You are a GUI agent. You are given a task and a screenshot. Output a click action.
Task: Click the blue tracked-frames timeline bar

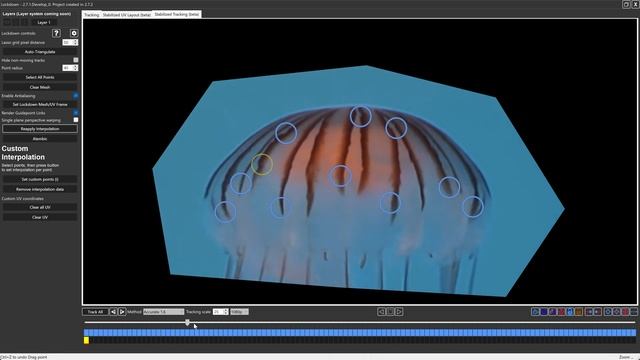pos(360,333)
